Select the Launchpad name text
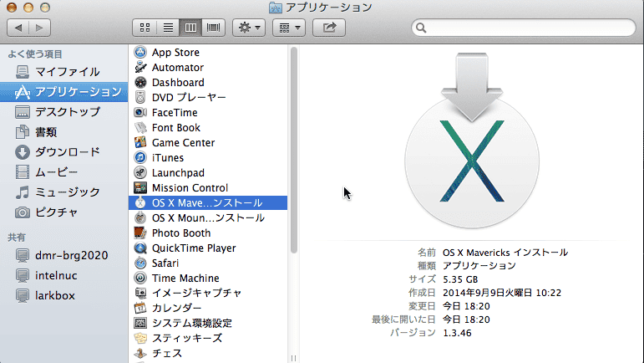This screenshot has height=363, width=644. 178,173
